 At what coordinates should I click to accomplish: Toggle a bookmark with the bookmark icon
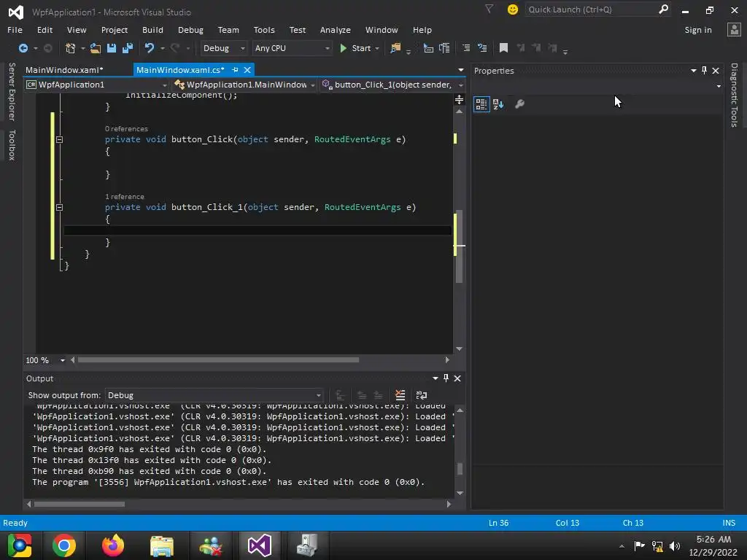503,48
